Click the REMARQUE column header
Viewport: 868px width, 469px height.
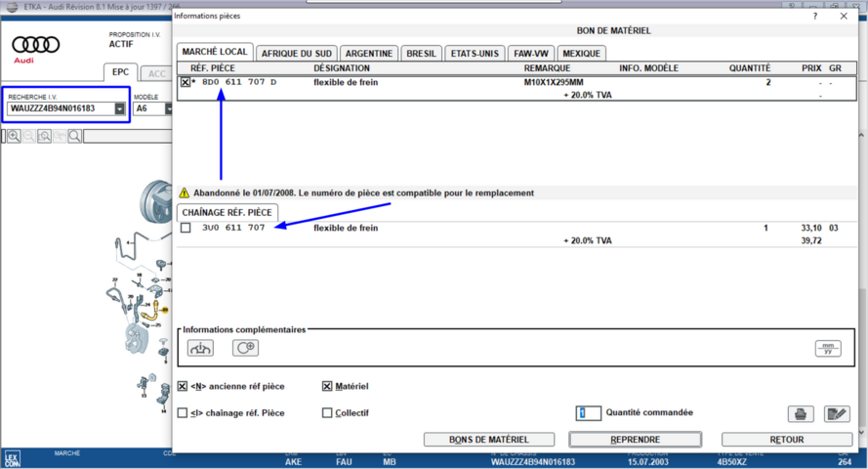547,68
